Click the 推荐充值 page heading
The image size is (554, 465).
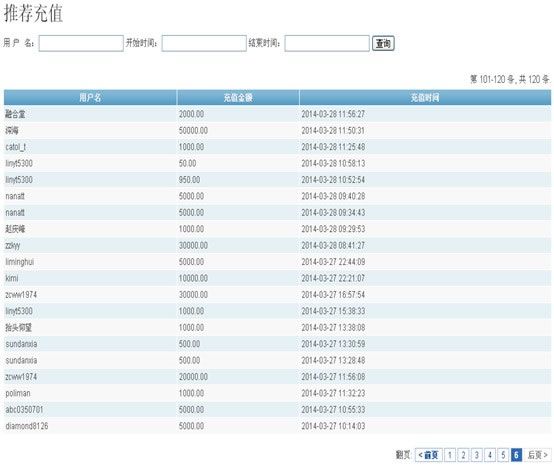pos(33,14)
